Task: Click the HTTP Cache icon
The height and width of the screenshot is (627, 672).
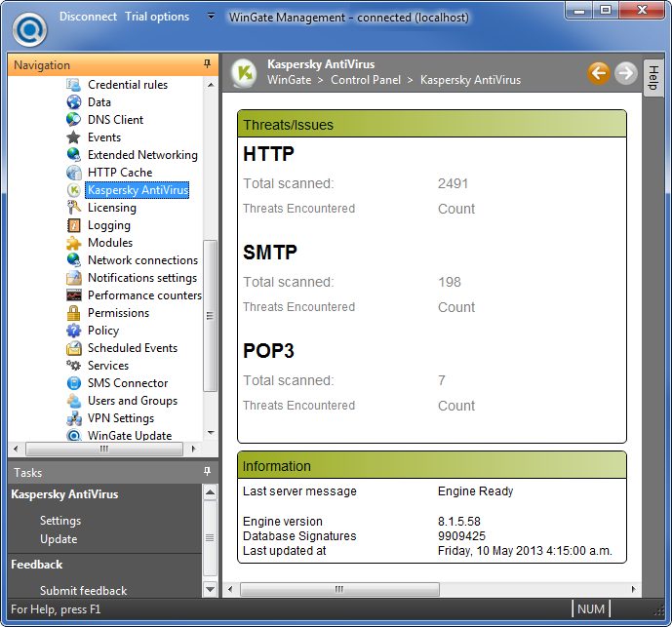Action: (x=74, y=173)
